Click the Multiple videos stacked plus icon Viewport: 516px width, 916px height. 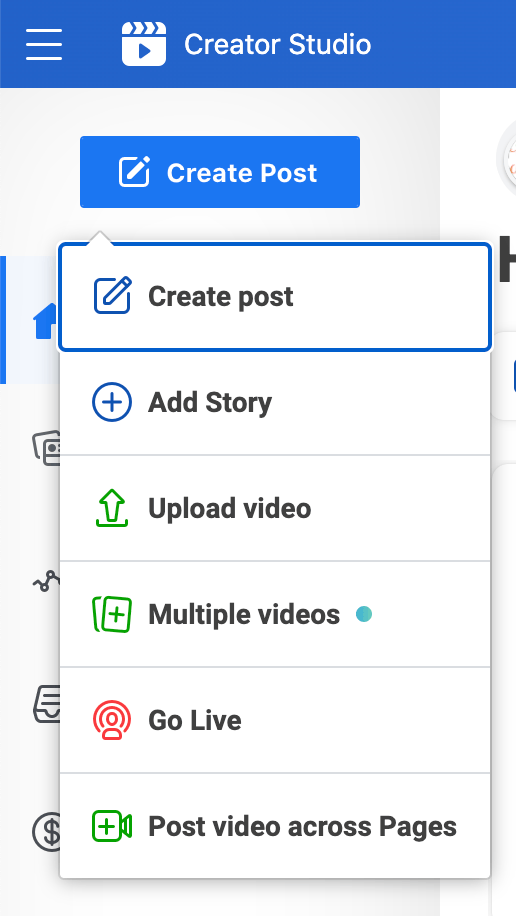pos(112,615)
